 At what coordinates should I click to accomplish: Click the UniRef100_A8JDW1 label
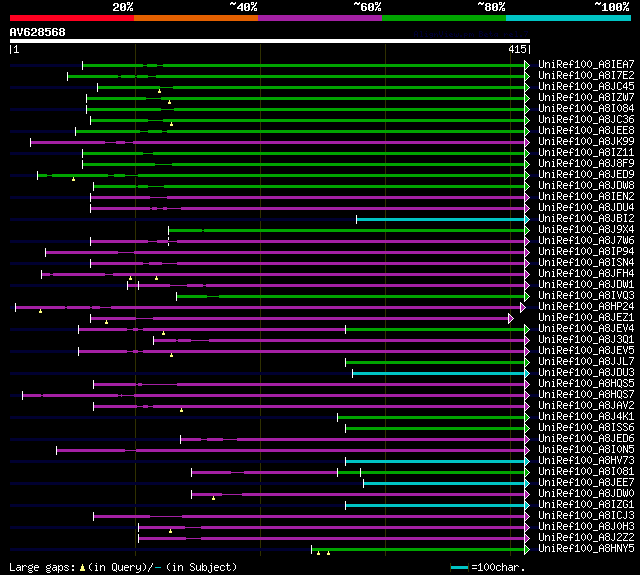586,285
